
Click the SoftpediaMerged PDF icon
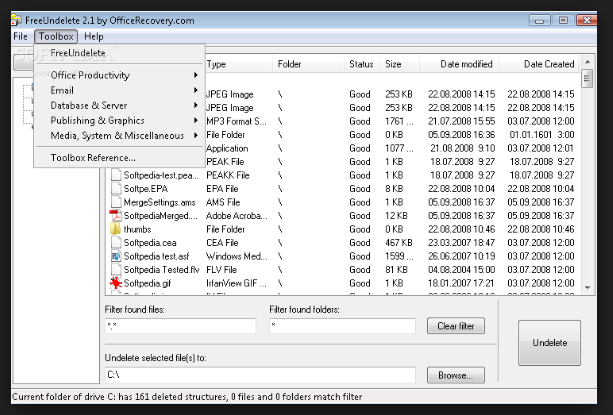click(x=116, y=216)
